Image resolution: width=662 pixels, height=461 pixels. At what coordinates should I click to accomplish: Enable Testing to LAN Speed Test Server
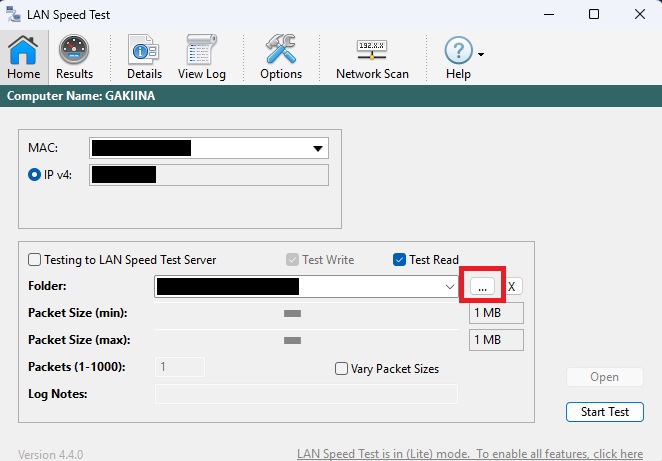(x=35, y=260)
